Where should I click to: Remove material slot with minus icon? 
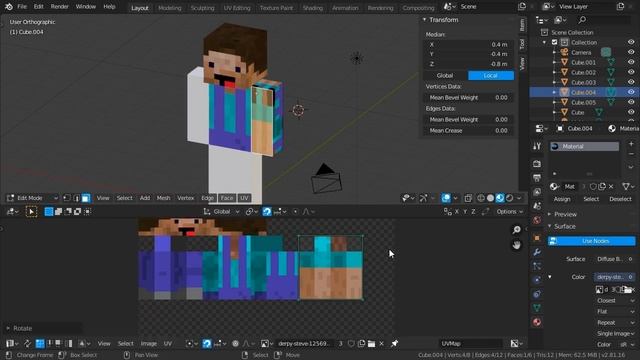point(631,154)
